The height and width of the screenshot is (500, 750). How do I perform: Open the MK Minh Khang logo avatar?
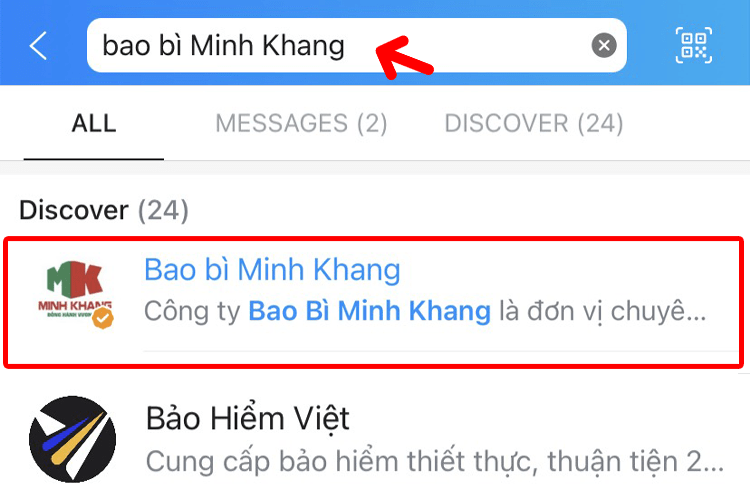tap(75, 294)
